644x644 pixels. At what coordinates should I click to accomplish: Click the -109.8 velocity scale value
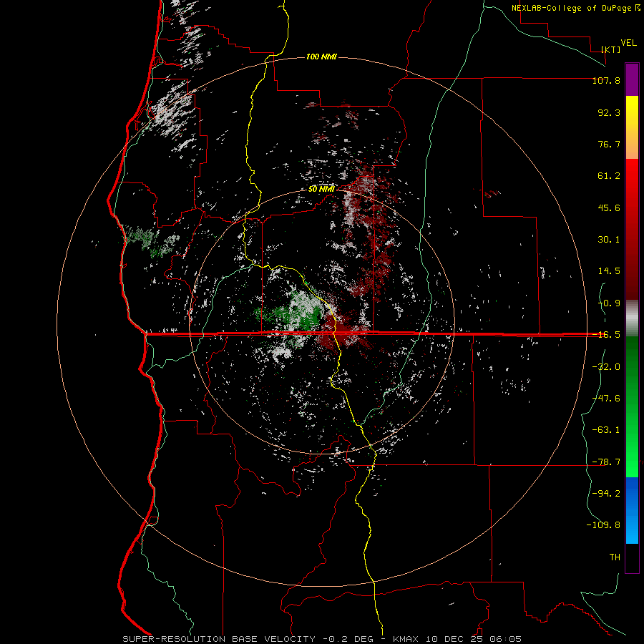[603, 525]
